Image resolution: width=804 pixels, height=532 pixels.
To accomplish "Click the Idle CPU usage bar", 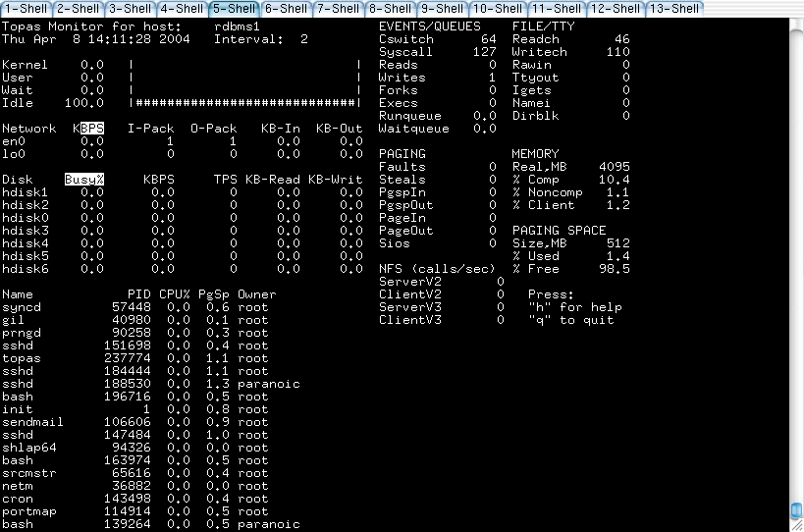I will [x=244, y=103].
